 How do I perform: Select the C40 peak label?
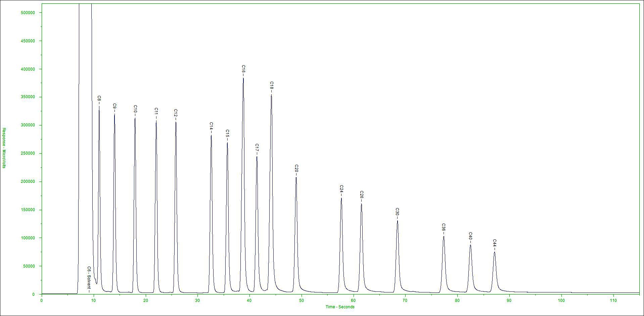(x=470, y=236)
